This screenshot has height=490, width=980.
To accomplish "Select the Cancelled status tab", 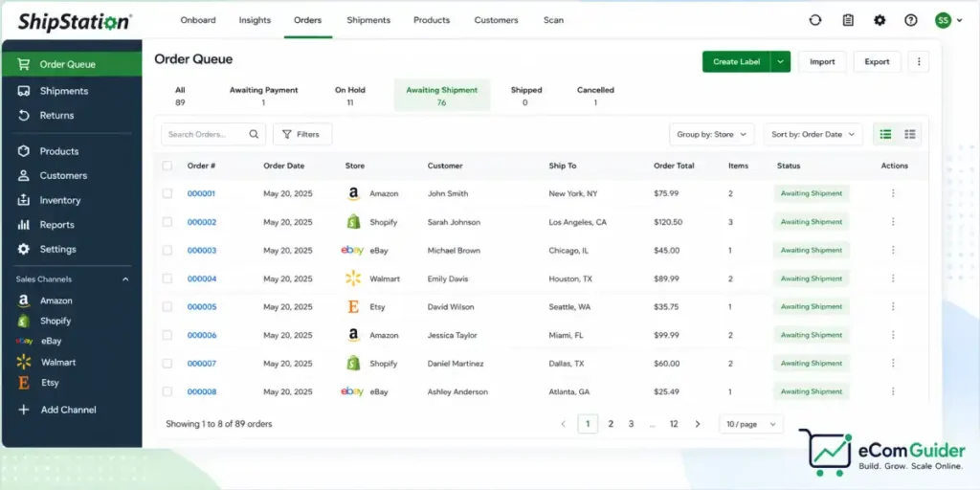I will click(595, 97).
